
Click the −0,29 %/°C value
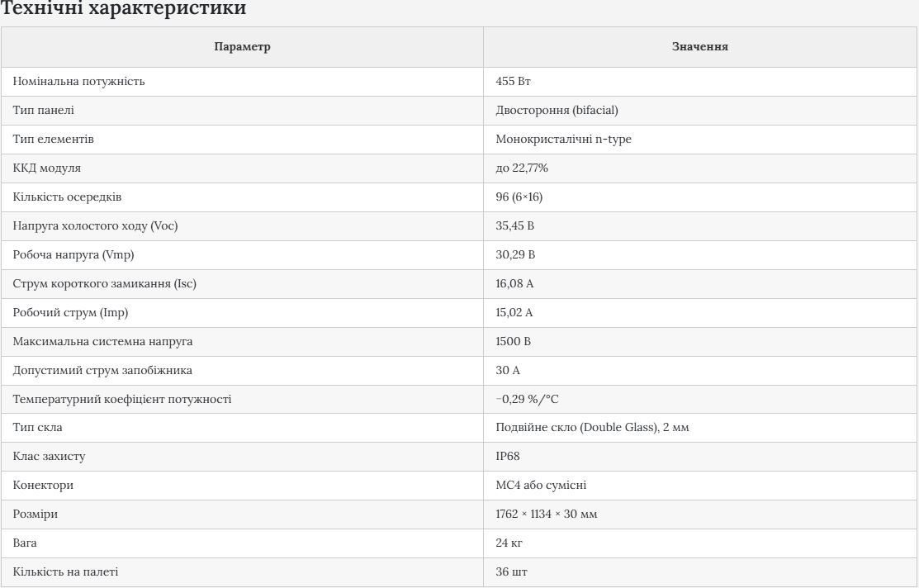[x=527, y=399]
